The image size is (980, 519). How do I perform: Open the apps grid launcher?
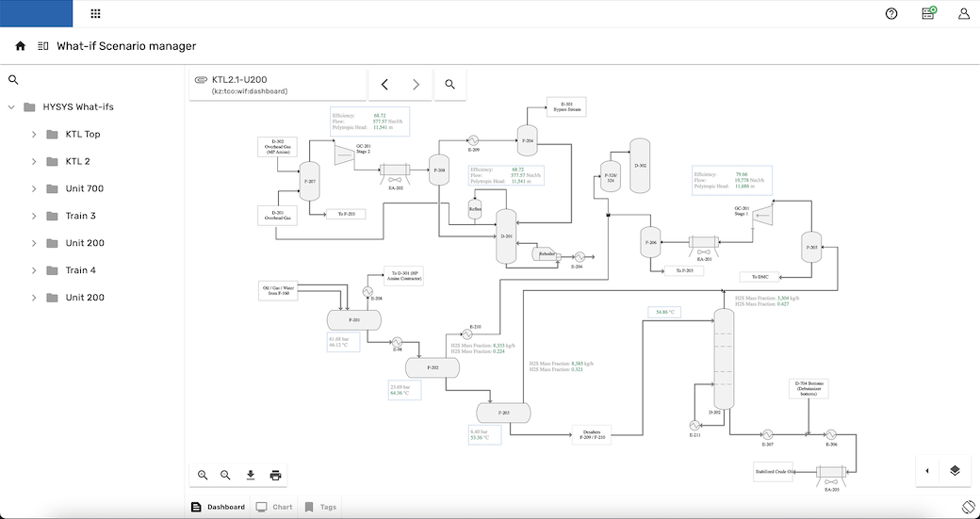point(95,14)
